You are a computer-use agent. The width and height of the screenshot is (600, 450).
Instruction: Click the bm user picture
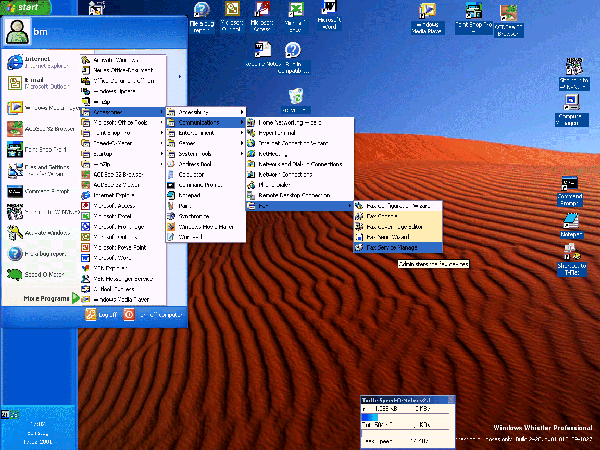click(17, 31)
